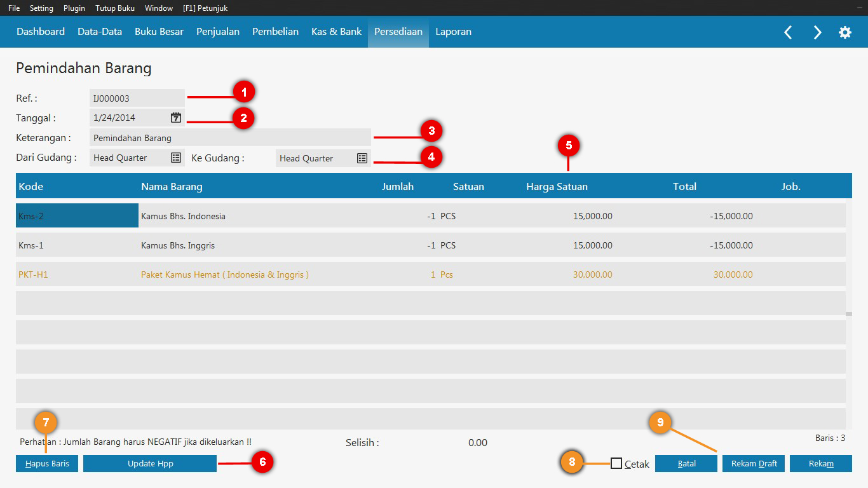
Task: Click the Ref. field containing IJ000003
Action: tap(137, 98)
